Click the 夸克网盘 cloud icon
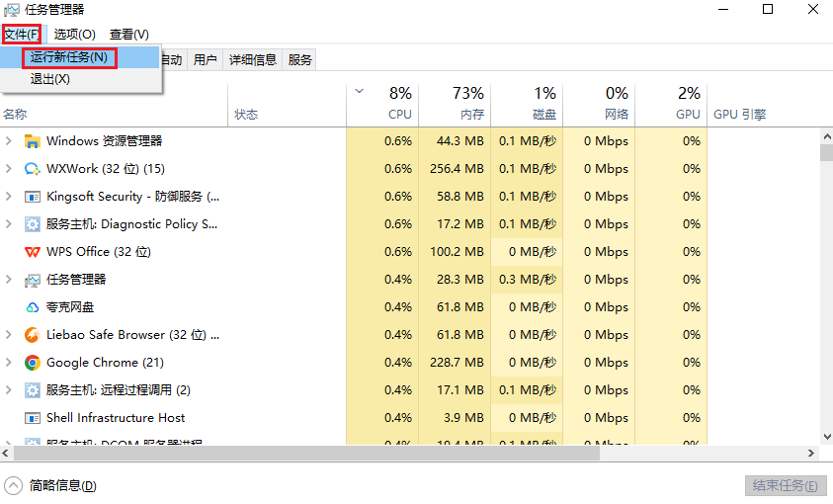This screenshot has width=833, height=504. pos(32,307)
